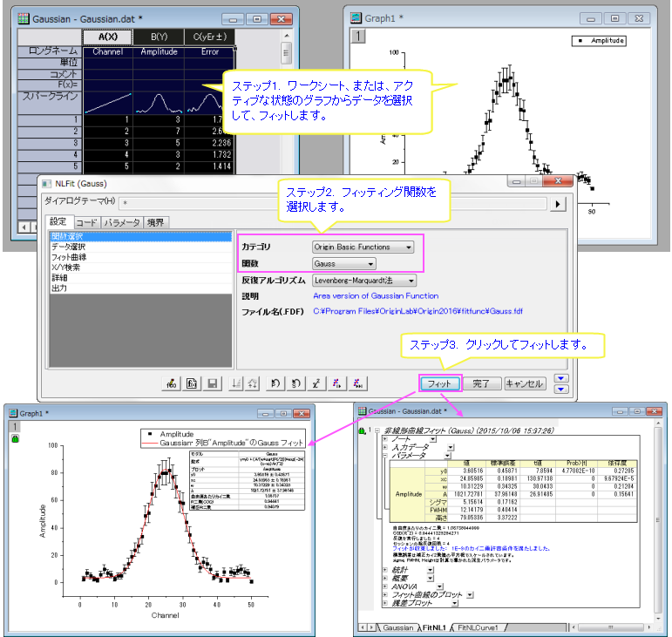Viewport: 672px width, 637px height.
Task: Click the vertical scrollbar of the FitNL1 report
Action: click(658, 519)
